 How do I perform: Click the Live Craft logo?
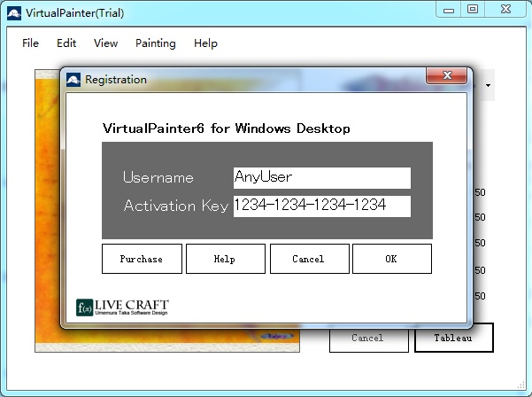(122, 307)
